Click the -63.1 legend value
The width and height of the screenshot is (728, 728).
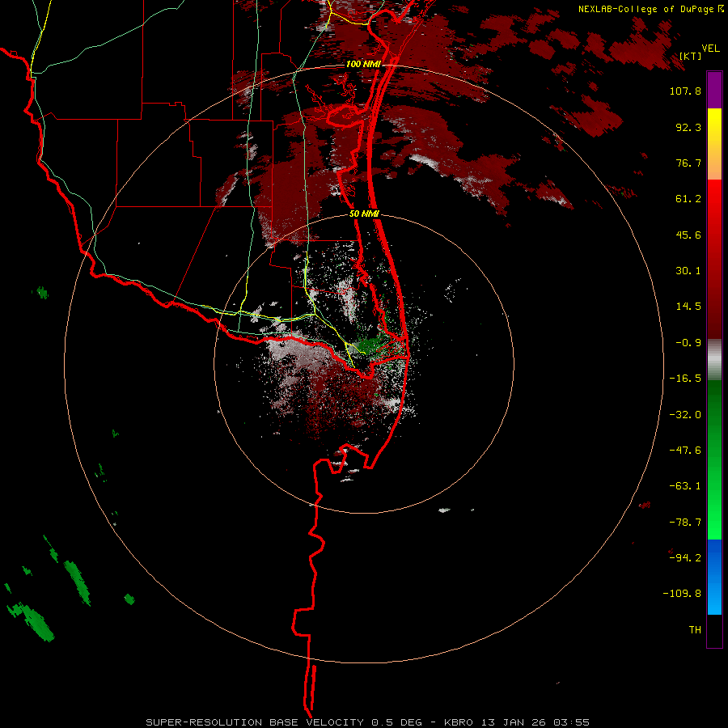(x=685, y=486)
